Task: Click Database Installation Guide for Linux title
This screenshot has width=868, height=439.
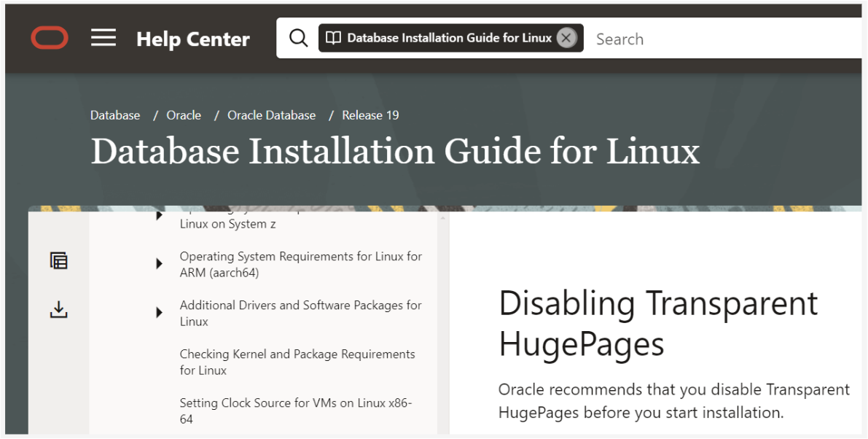Action: (395, 151)
